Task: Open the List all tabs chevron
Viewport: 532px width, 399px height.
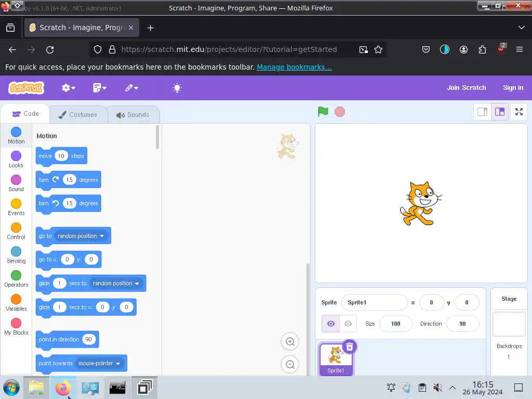Action: 522,28
